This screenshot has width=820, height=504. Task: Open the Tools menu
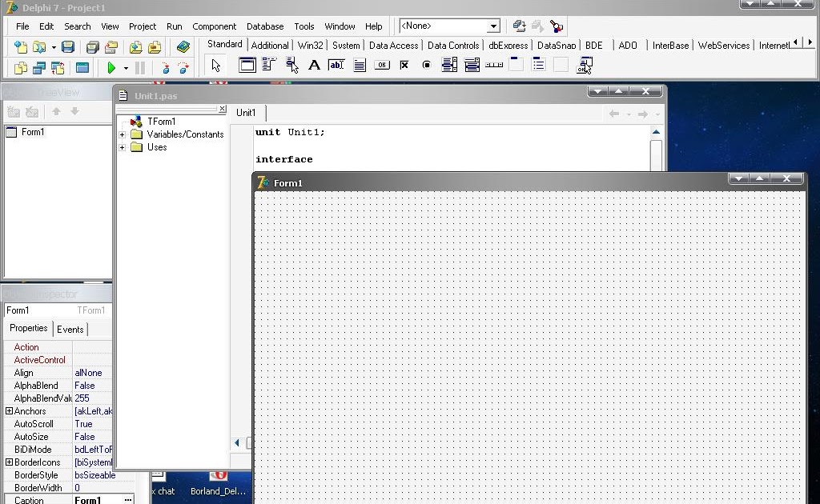303,26
